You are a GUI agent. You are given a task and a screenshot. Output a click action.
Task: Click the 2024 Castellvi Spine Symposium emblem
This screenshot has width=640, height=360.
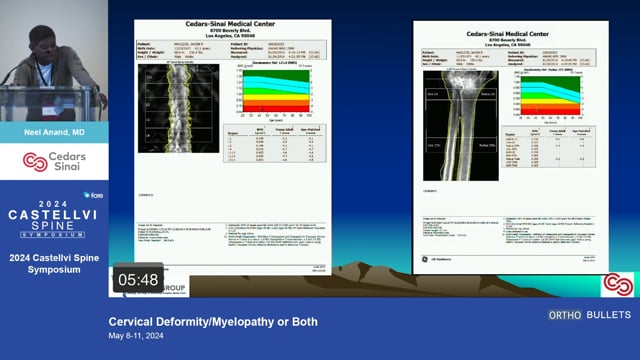coord(53,219)
